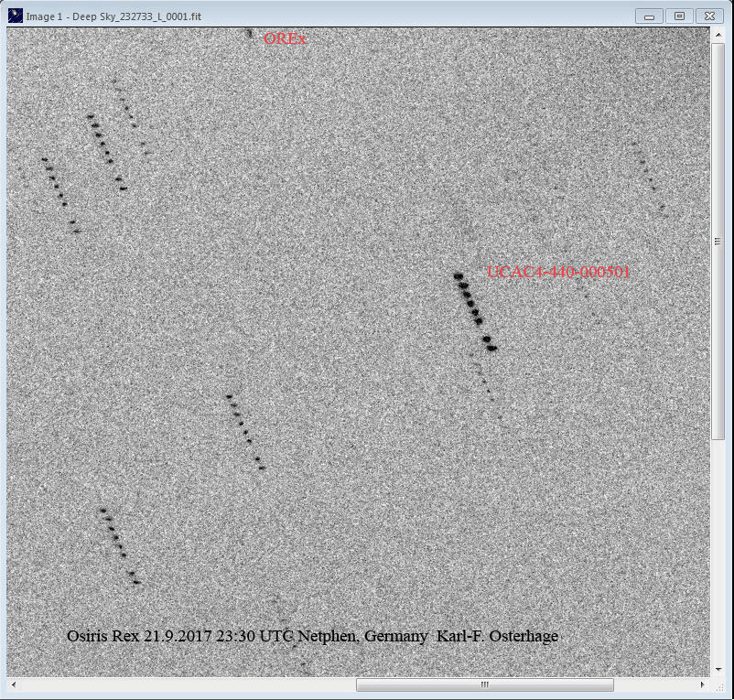This screenshot has height=700, width=734.
Task: Close the Image 1 FIT window
Action: pos(709,16)
